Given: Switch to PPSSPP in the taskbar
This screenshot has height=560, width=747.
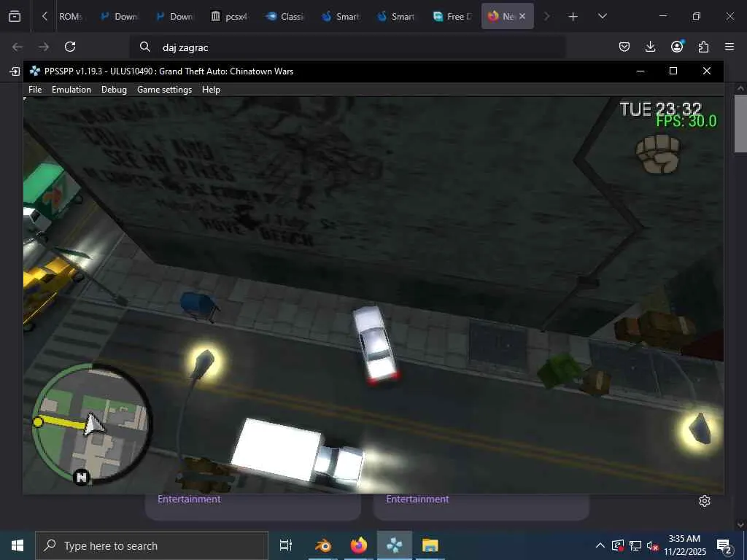Looking at the screenshot, I should click(x=395, y=545).
